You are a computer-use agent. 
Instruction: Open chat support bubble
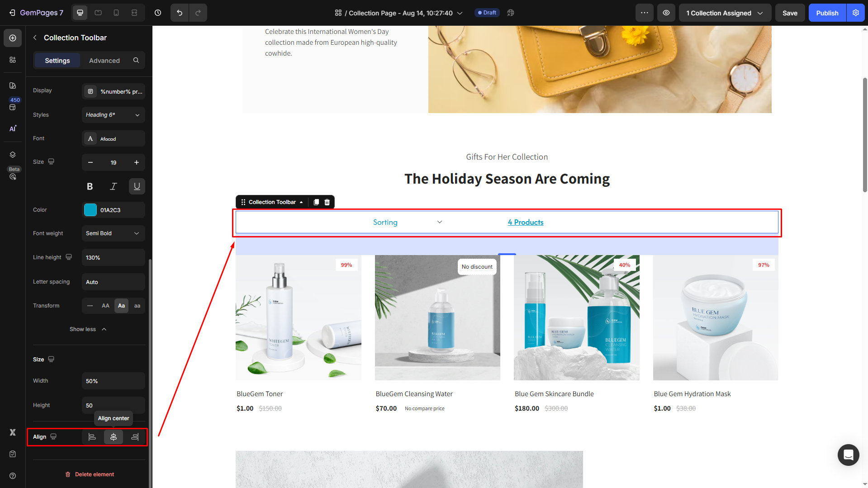pos(848,455)
